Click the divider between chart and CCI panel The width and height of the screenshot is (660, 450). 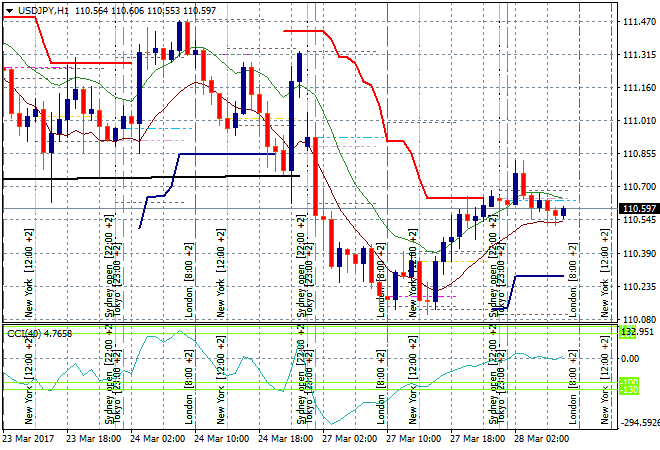tap(300, 324)
